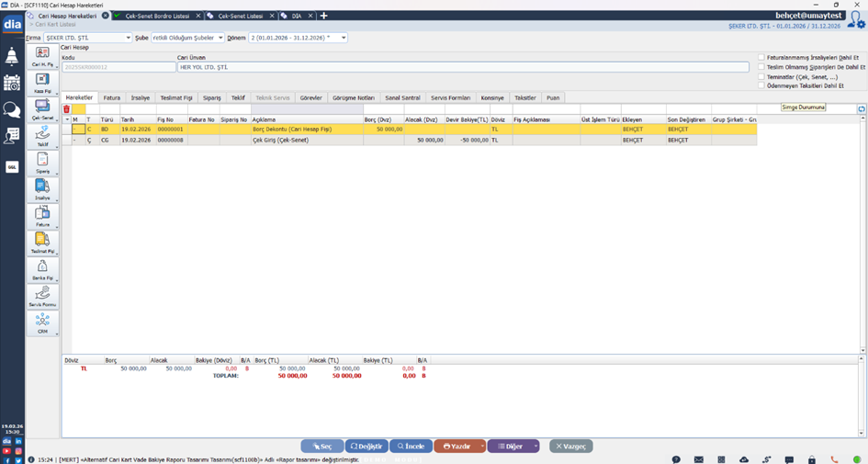Image resolution: width=868 pixels, height=464 pixels.
Task: Open the Kasa Fişi module icon
Action: tap(42, 81)
